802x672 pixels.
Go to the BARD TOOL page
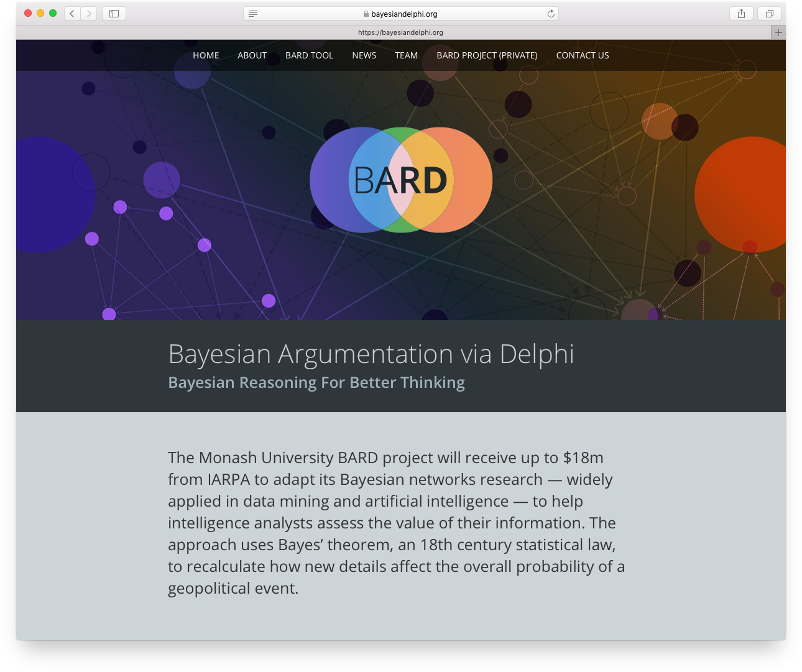pyautogui.click(x=309, y=55)
